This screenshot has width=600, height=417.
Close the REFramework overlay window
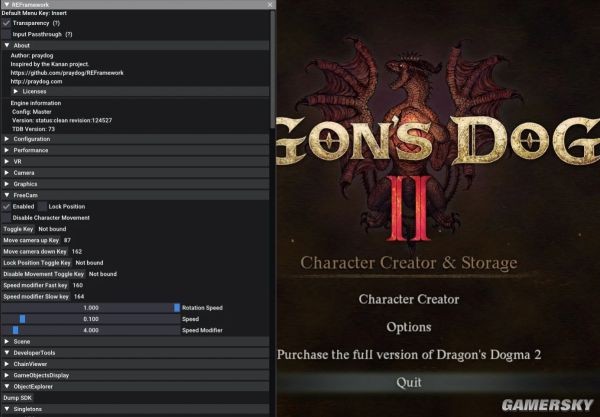[270, 5]
